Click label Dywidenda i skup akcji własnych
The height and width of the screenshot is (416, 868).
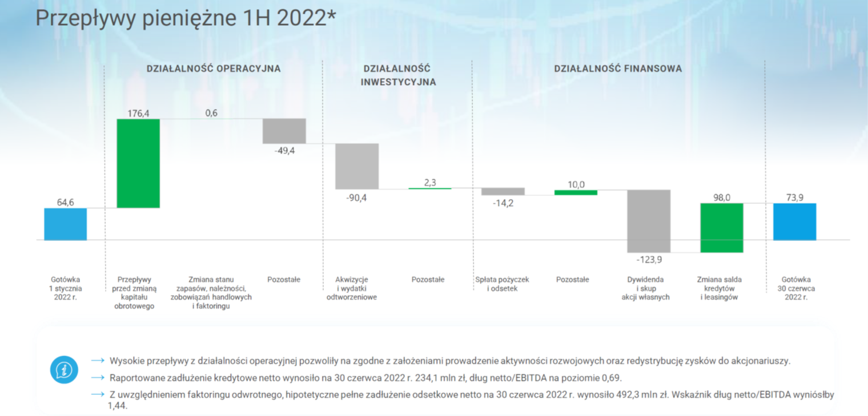point(646,289)
